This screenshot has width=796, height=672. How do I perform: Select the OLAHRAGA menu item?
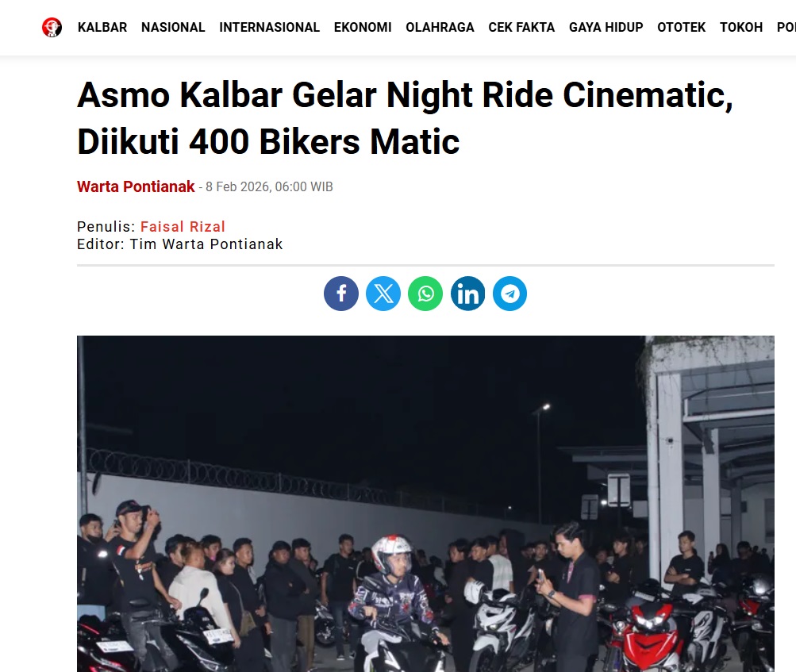pyautogui.click(x=440, y=28)
